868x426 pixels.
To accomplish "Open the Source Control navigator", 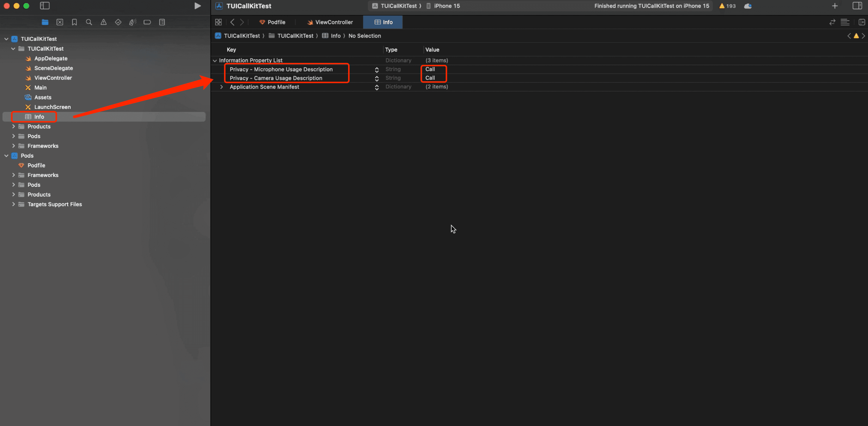I will point(60,22).
